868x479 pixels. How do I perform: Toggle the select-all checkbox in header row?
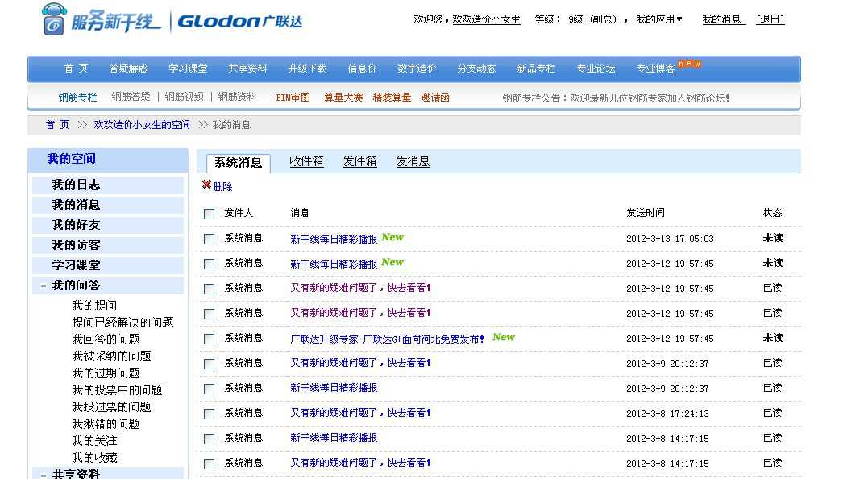210,215
